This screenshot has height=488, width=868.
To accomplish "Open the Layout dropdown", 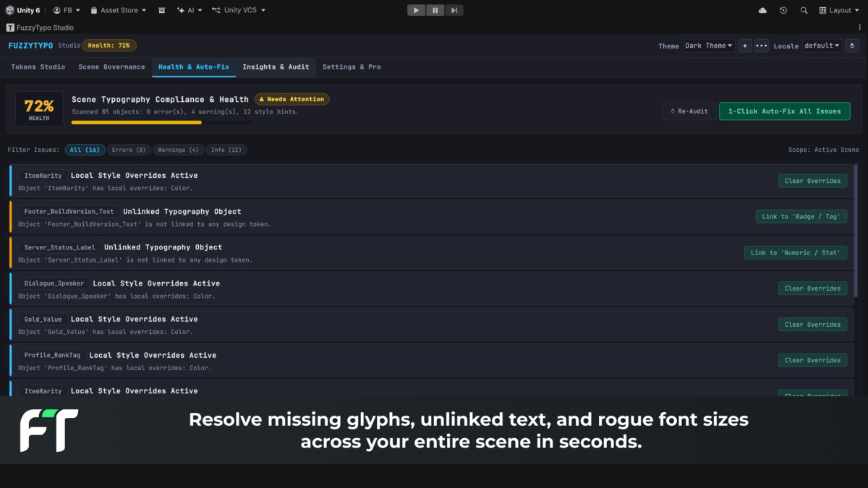I will 839,10.
